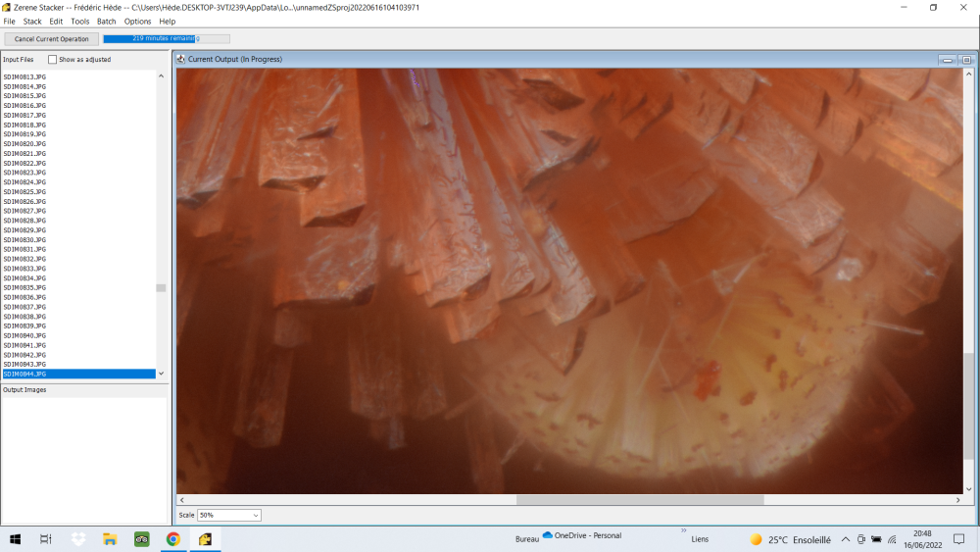Open the File menu
This screenshot has height=552, width=980.
coord(10,22)
